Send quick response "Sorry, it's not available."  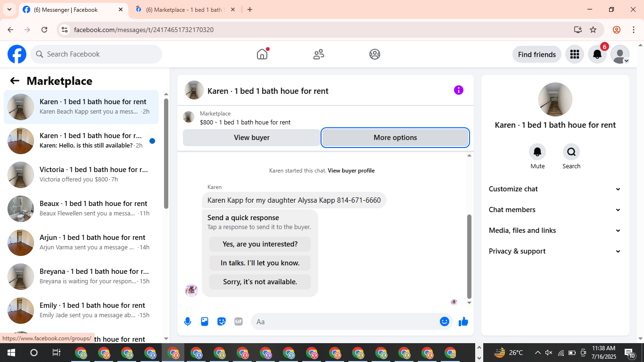click(x=260, y=282)
